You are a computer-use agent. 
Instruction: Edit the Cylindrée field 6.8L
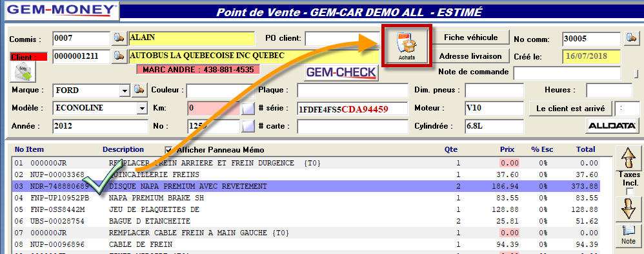[494, 127]
